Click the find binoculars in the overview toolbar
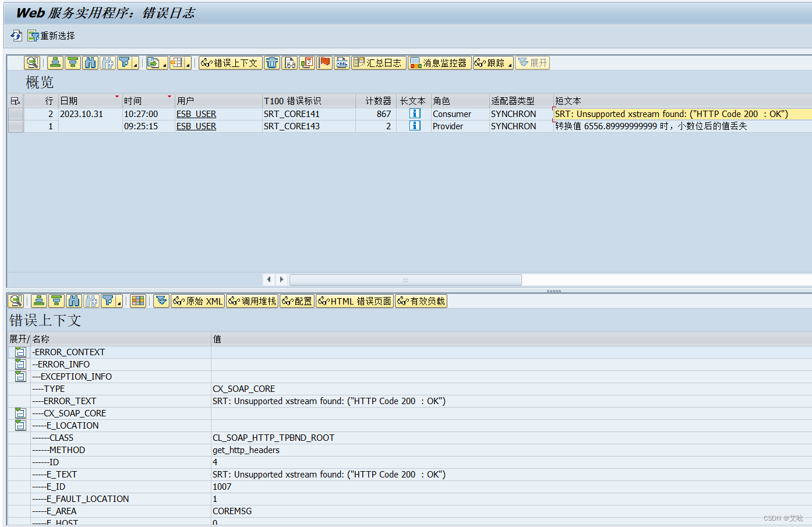The width and height of the screenshot is (812, 527). 90,63
